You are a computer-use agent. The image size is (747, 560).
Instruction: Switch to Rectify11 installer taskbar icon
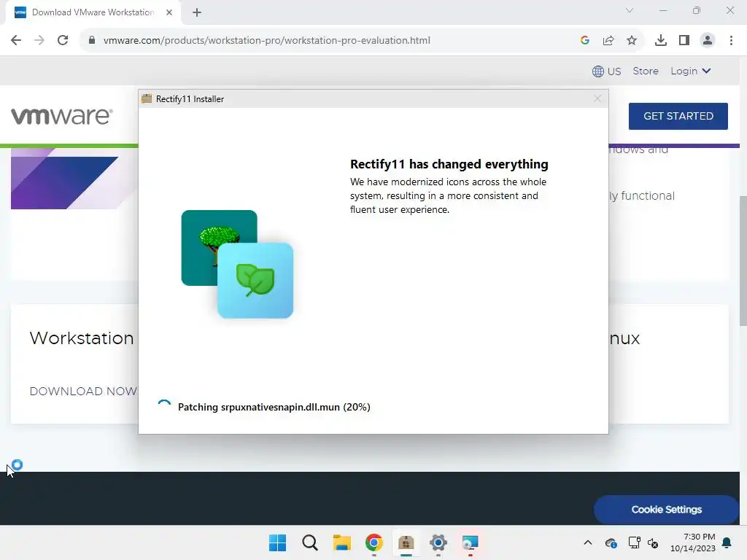click(x=406, y=542)
